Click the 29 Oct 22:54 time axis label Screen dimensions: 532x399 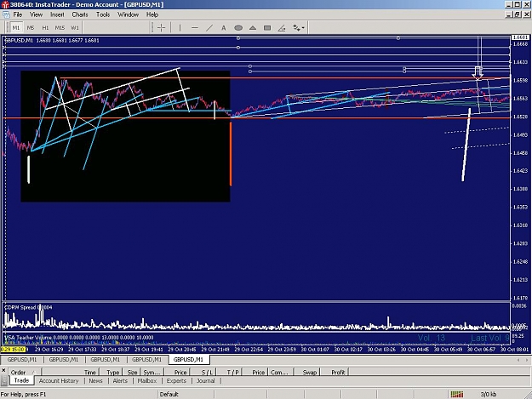click(x=249, y=349)
